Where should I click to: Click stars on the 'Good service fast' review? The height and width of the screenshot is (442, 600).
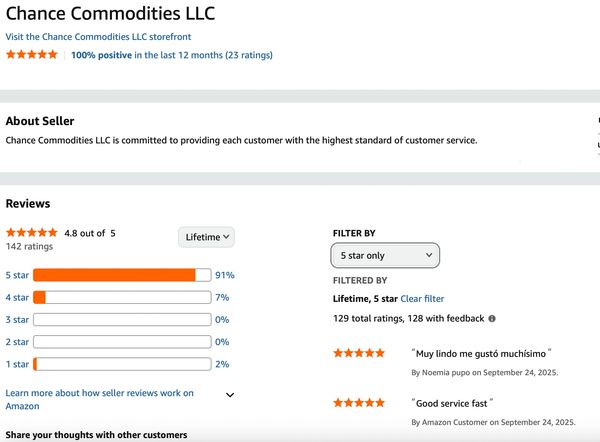point(359,403)
